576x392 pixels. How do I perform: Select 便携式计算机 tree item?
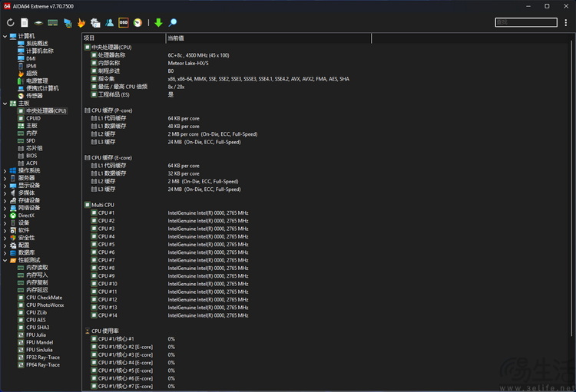pyautogui.click(x=42, y=88)
